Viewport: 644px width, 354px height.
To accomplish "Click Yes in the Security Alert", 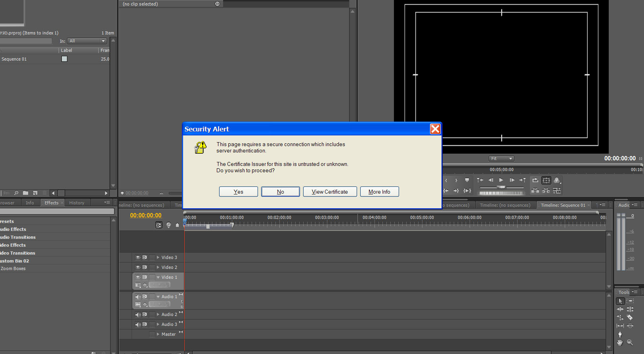I will click(x=238, y=192).
